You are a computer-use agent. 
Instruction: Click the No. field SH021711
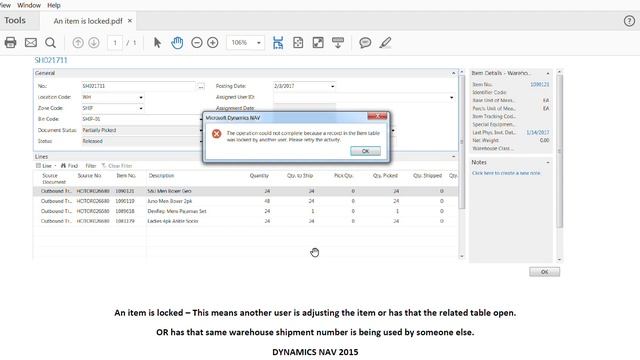coord(138,86)
